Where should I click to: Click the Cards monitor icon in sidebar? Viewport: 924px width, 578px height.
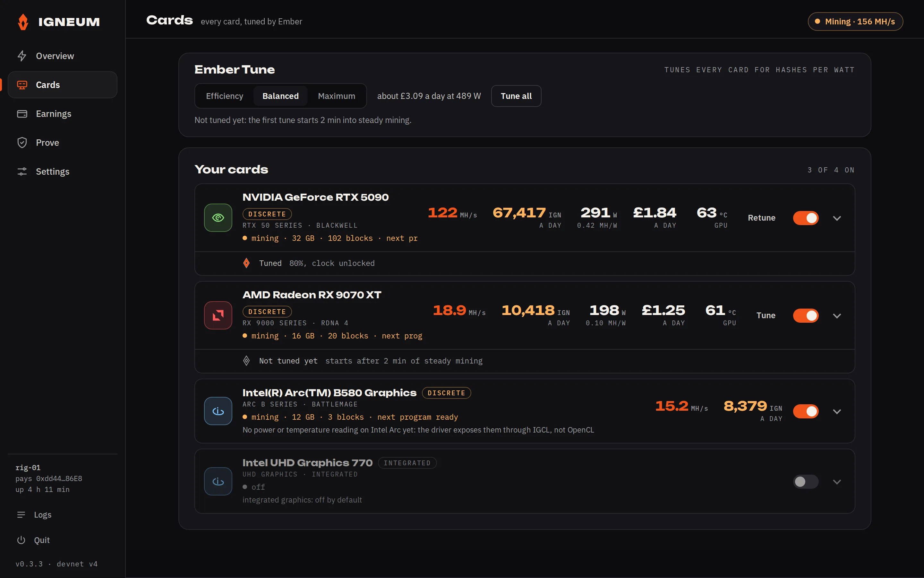[x=22, y=85]
